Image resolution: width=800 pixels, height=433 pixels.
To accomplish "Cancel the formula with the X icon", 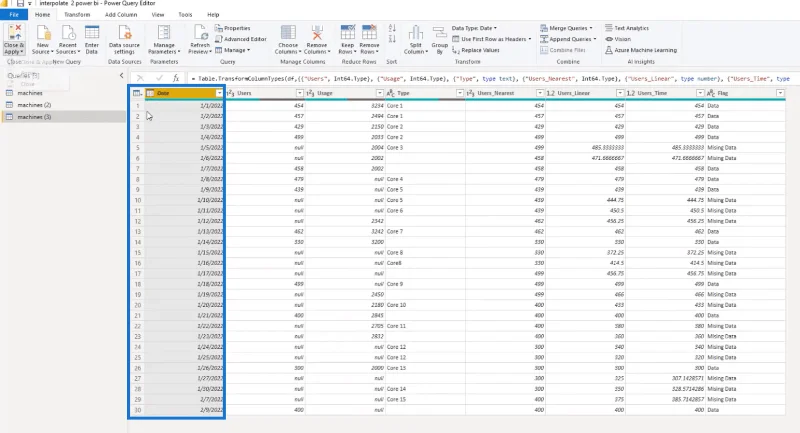I will tap(140, 78).
